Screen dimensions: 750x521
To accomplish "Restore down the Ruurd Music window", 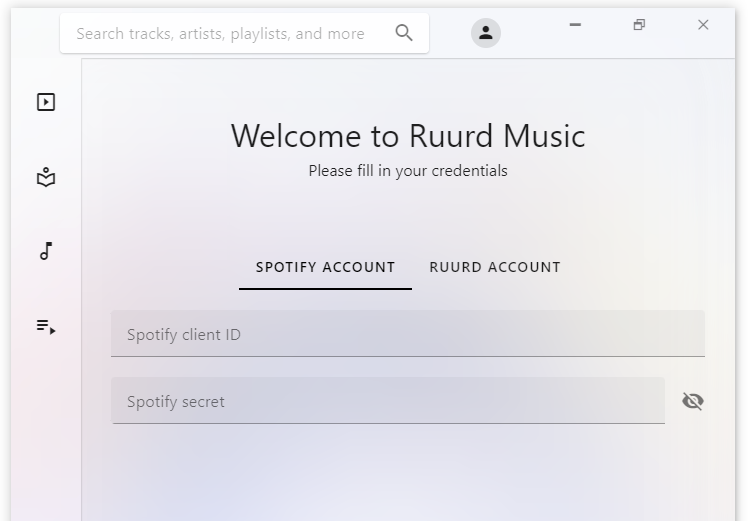I will 639,24.
